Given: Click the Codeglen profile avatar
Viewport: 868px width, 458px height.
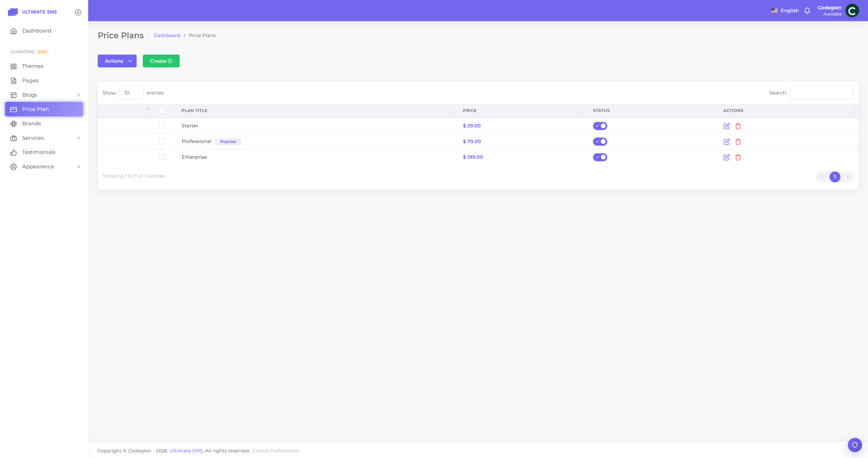Looking at the screenshot, I should click(852, 11).
